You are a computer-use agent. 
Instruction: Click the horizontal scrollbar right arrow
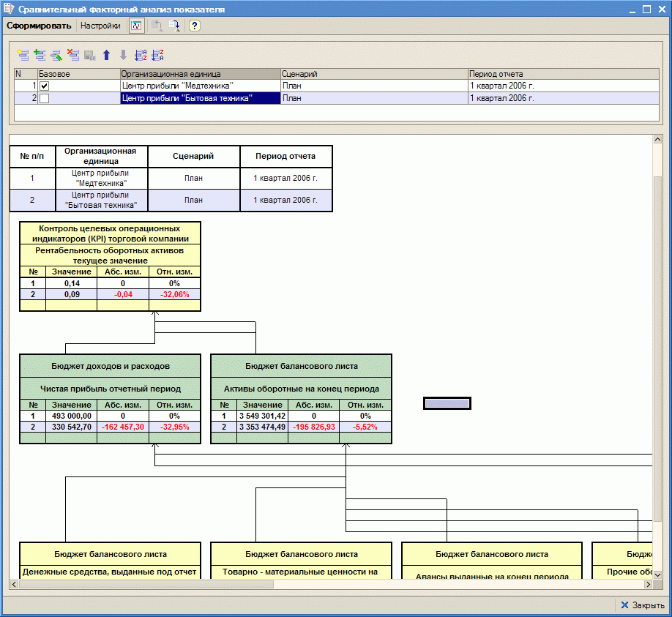648,585
